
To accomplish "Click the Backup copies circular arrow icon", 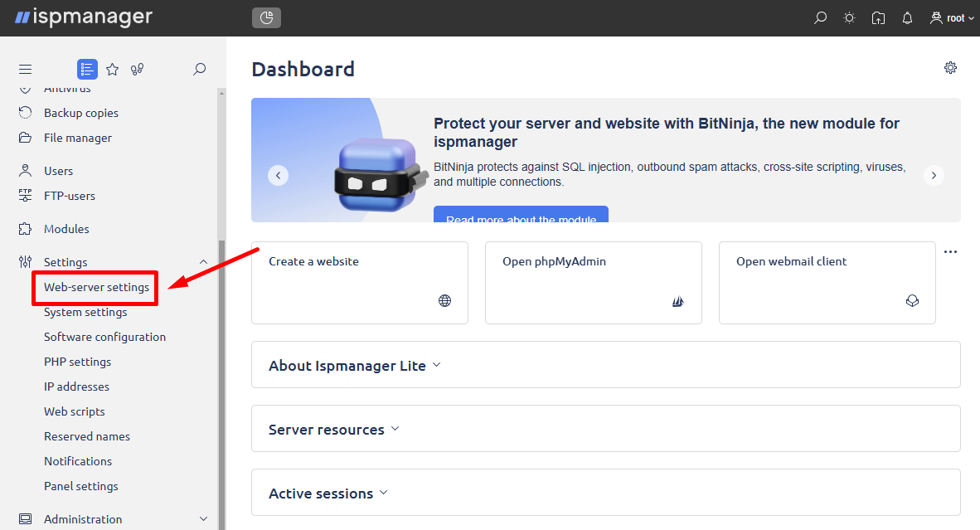I will (x=25, y=113).
